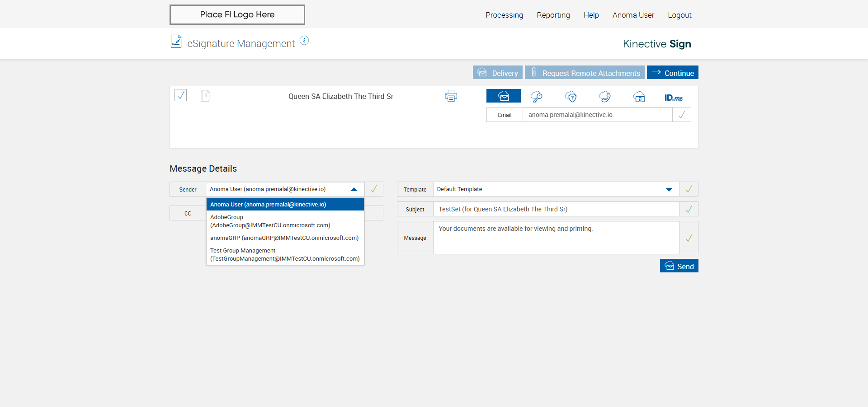
Task: Select the cloud email delivery icon
Action: tap(503, 96)
